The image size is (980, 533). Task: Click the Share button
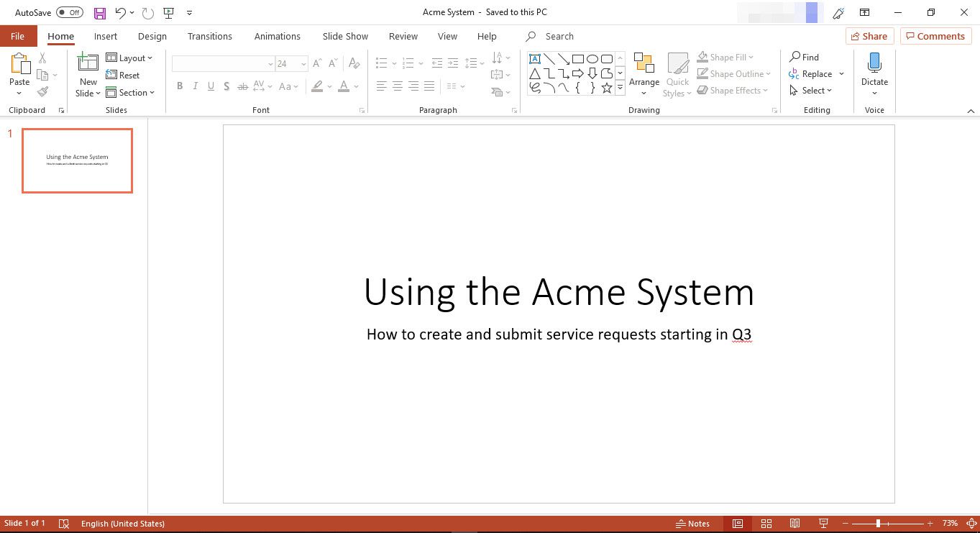click(869, 36)
